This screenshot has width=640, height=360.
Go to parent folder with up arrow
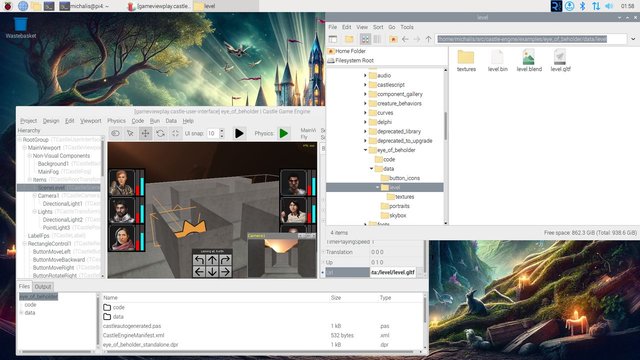[428, 39]
